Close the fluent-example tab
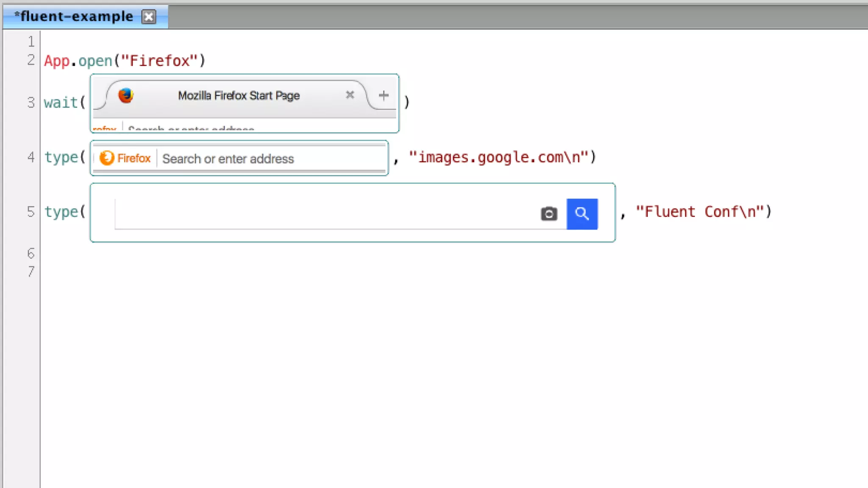Image resolution: width=868 pixels, height=488 pixels. (x=149, y=17)
